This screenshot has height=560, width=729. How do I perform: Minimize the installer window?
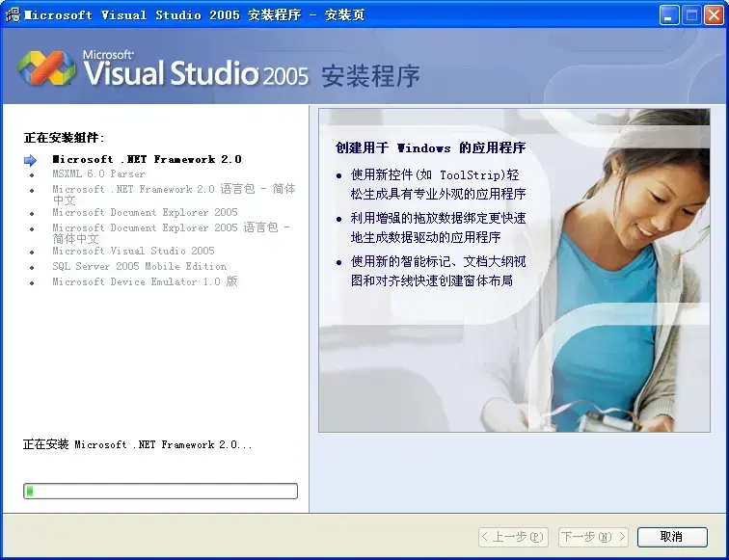click(x=669, y=15)
